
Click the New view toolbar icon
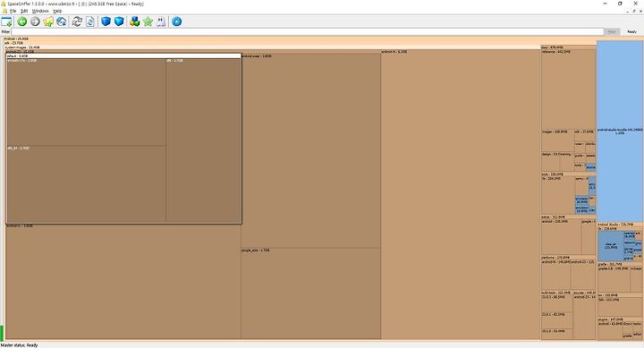tap(6, 21)
